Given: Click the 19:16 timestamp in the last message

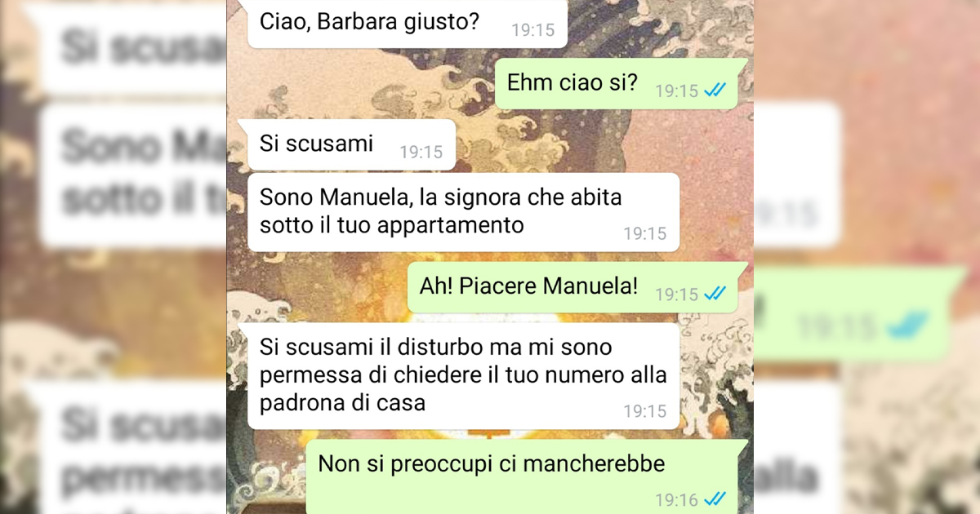Looking at the screenshot, I should 677,498.
